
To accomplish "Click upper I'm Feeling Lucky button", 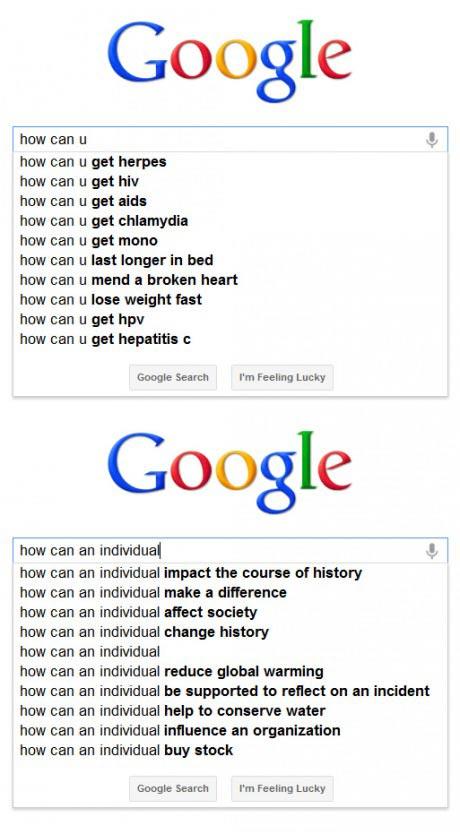I will point(282,377).
